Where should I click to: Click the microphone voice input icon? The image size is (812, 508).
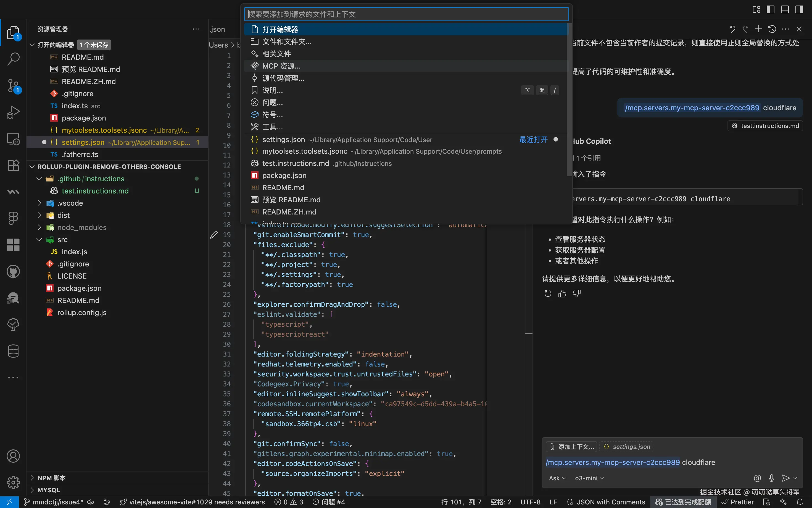(771, 478)
